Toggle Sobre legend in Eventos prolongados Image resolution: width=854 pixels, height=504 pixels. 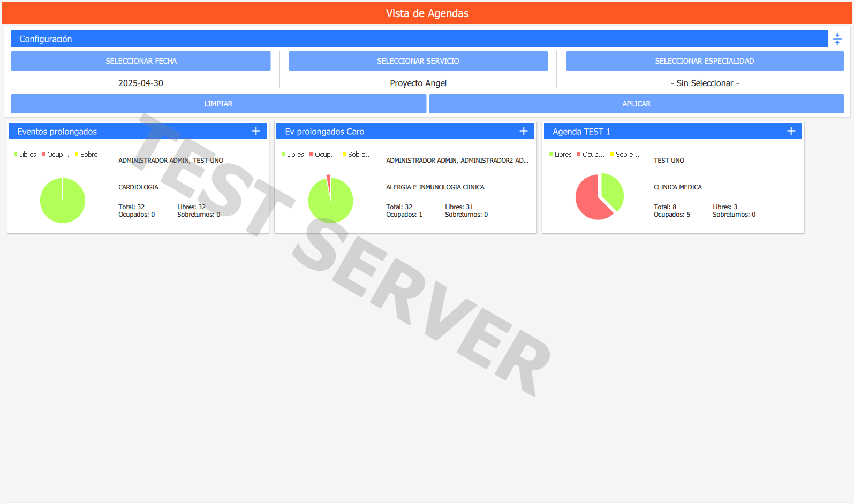pos(89,155)
